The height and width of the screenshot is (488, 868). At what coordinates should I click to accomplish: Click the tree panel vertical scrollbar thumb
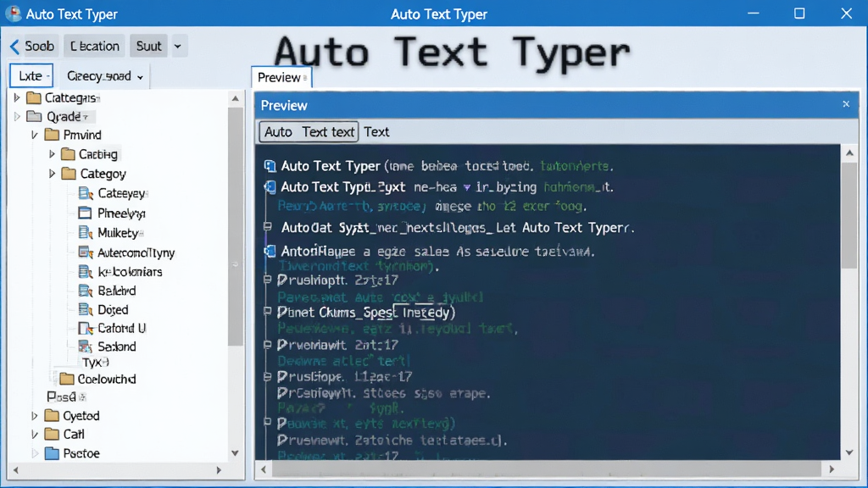pos(236,227)
